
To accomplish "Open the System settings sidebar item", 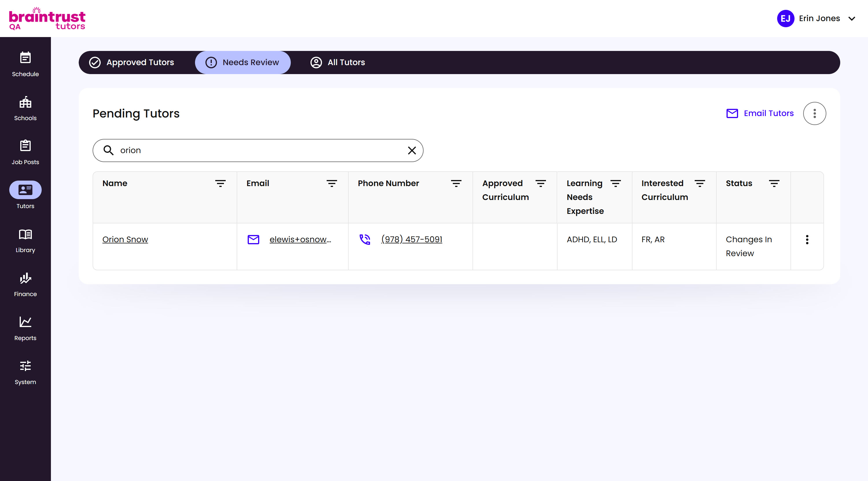I will point(25,372).
